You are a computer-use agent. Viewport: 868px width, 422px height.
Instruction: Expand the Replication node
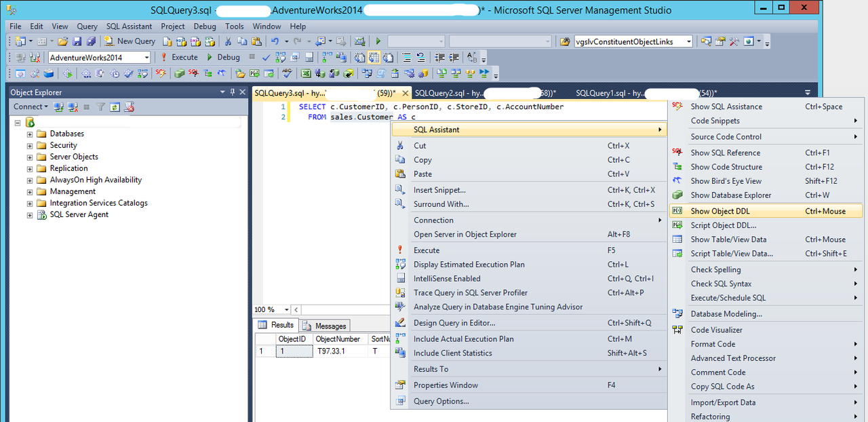[x=29, y=169]
